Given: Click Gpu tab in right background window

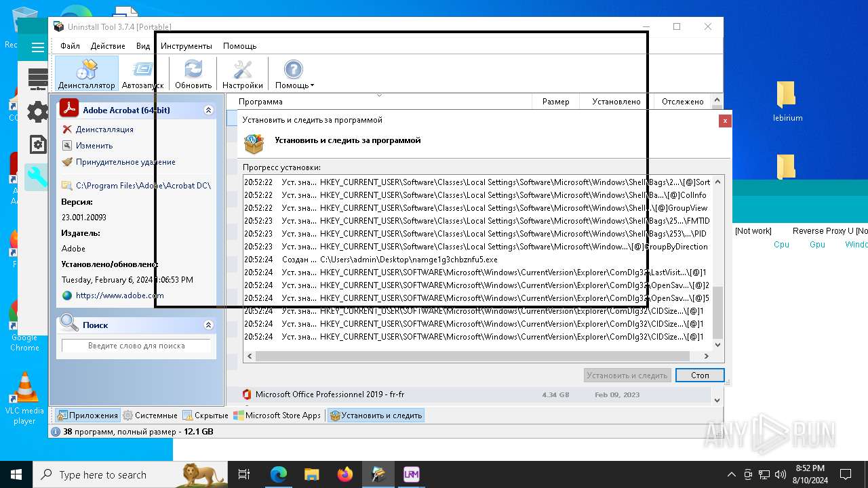Looking at the screenshot, I should pos(817,245).
